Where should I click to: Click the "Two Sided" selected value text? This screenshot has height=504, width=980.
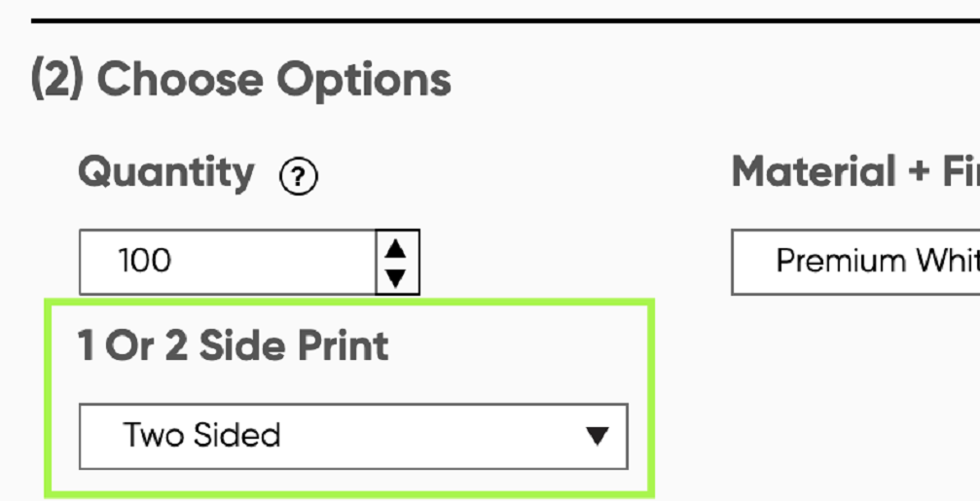(201, 435)
